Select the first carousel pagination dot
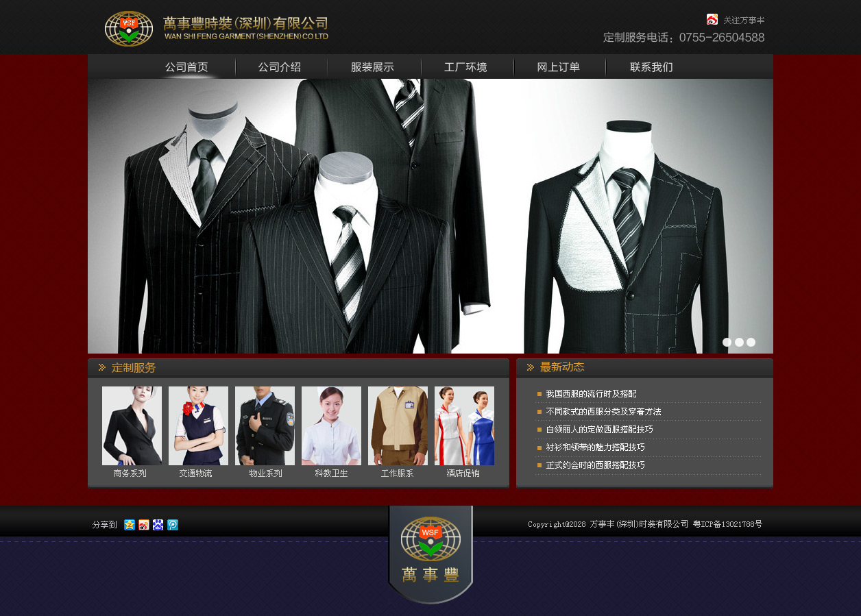Screen dimensions: 861x616 click(x=727, y=342)
